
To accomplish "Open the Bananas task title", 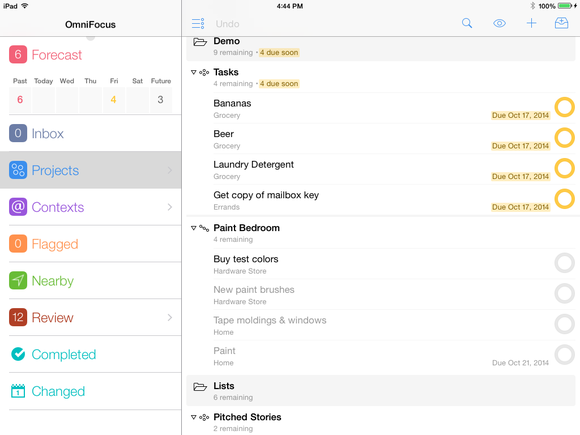I will (232, 103).
